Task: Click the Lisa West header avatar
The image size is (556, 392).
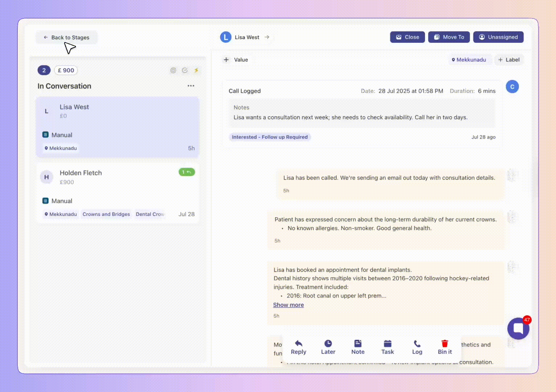Action: tap(226, 37)
